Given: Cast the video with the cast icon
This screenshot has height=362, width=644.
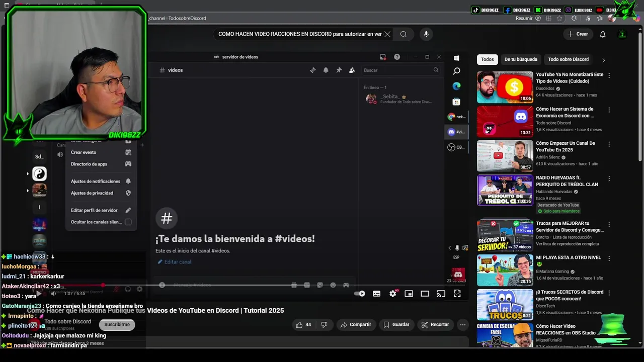Looking at the screenshot, I should pyautogui.click(x=441, y=294).
